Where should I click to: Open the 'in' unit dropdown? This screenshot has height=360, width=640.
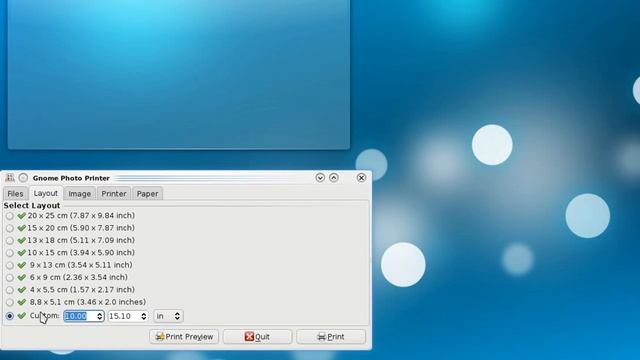[168, 316]
